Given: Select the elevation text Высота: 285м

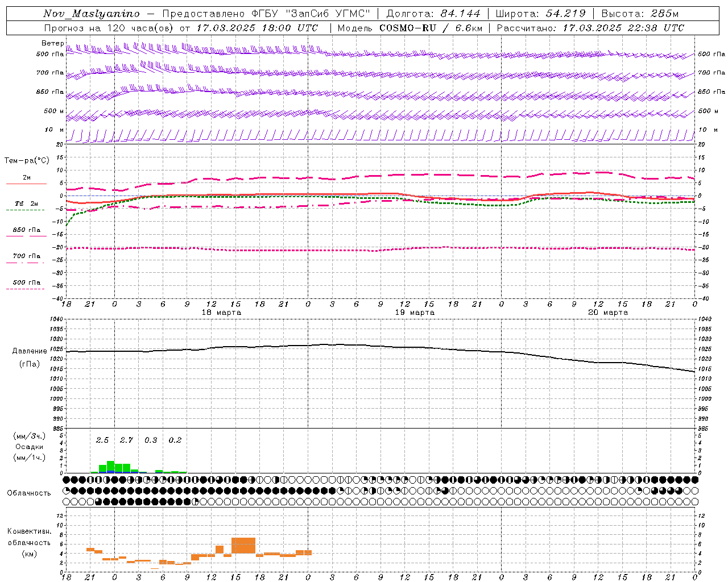Looking at the screenshot, I should point(640,14).
